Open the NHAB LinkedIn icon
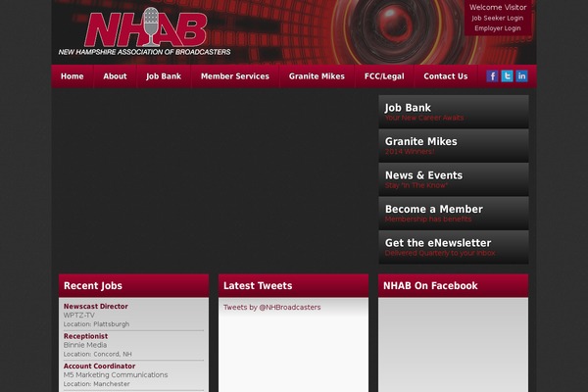Viewport: 588px width, 392px height. pyautogui.click(x=521, y=76)
